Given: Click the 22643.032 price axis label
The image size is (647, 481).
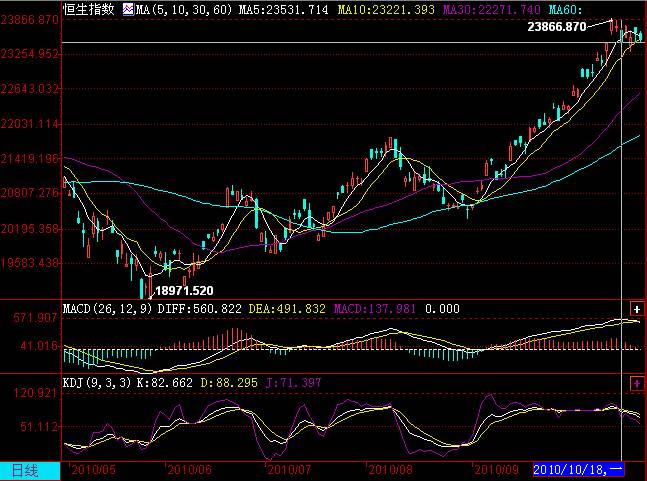Looking at the screenshot, I should [30, 89].
